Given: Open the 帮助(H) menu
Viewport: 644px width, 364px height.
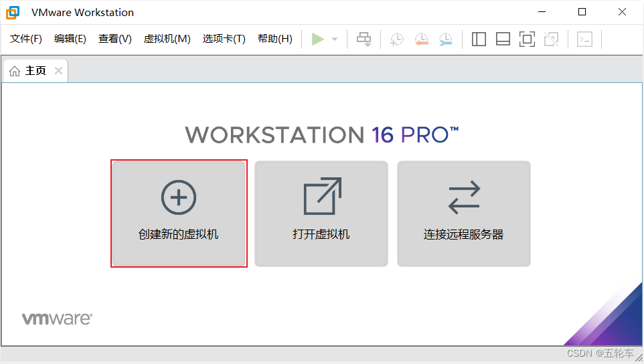Looking at the screenshot, I should click(275, 39).
